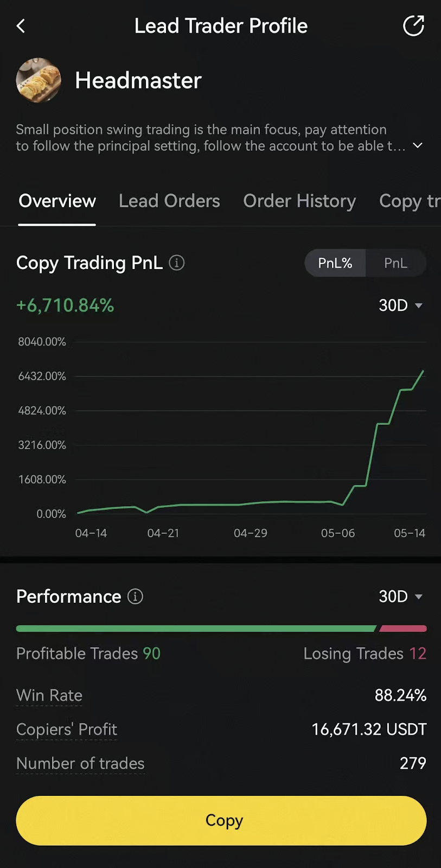Switch to Lead Orders tab
This screenshot has height=868, width=441.
point(169,201)
